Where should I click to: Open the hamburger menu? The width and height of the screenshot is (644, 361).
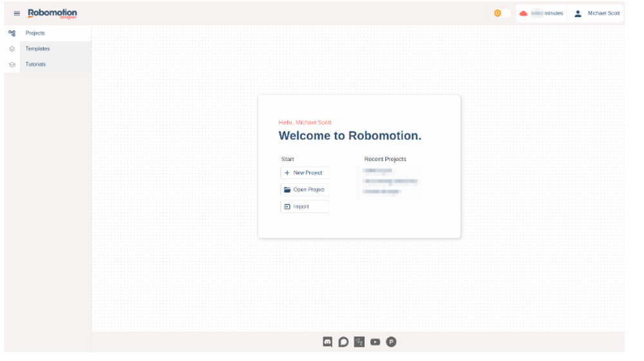click(x=17, y=14)
